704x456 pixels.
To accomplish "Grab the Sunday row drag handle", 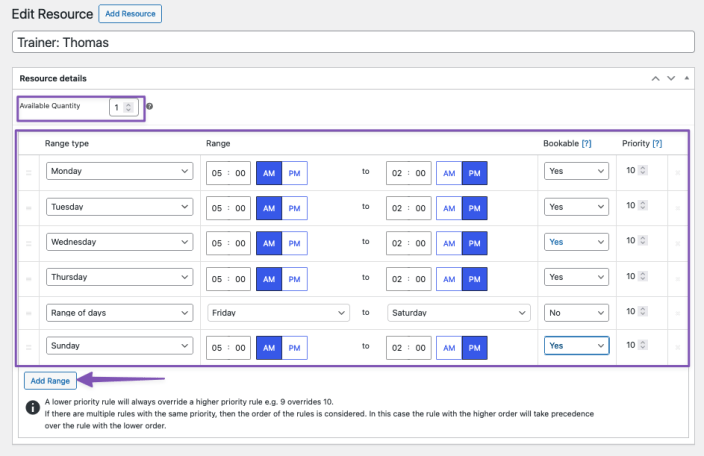I will coord(29,347).
